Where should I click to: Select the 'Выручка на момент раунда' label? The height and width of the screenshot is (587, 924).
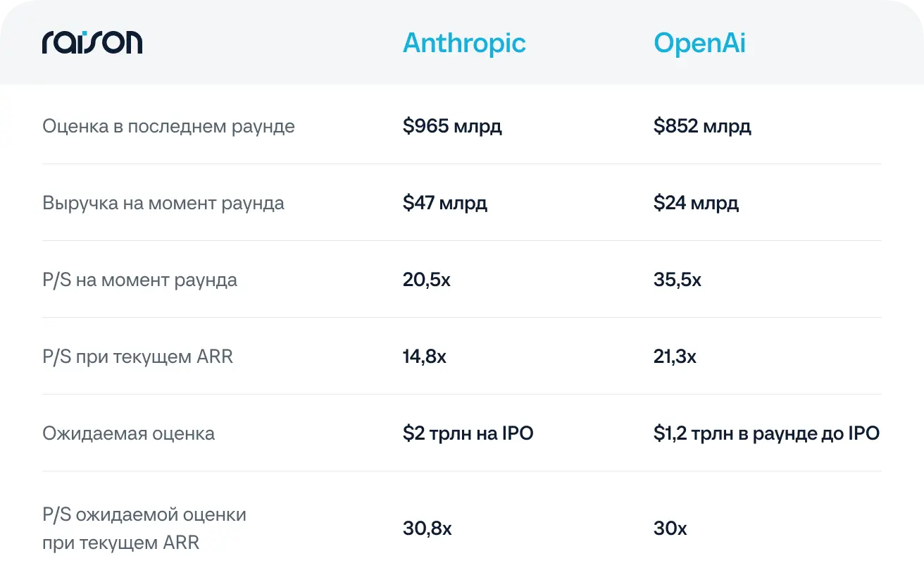point(163,204)
